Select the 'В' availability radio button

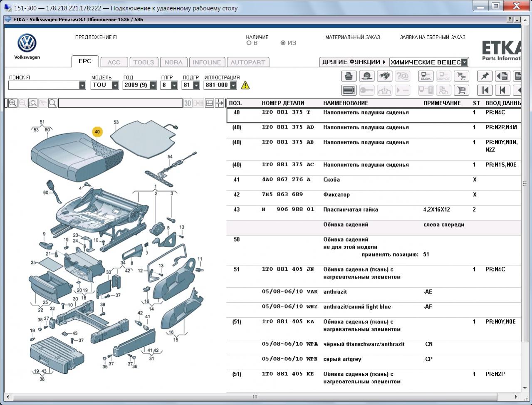[x=249, y=43]
